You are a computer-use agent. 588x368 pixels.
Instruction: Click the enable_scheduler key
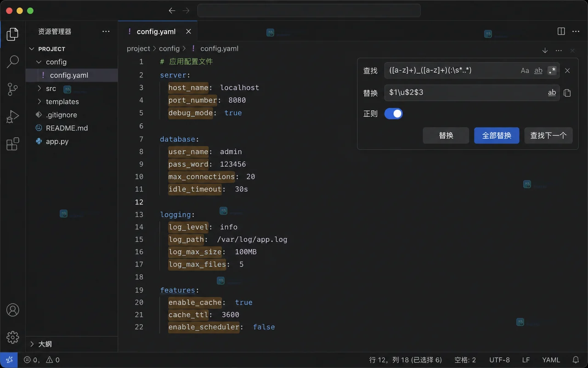click(x=204, y=327)
